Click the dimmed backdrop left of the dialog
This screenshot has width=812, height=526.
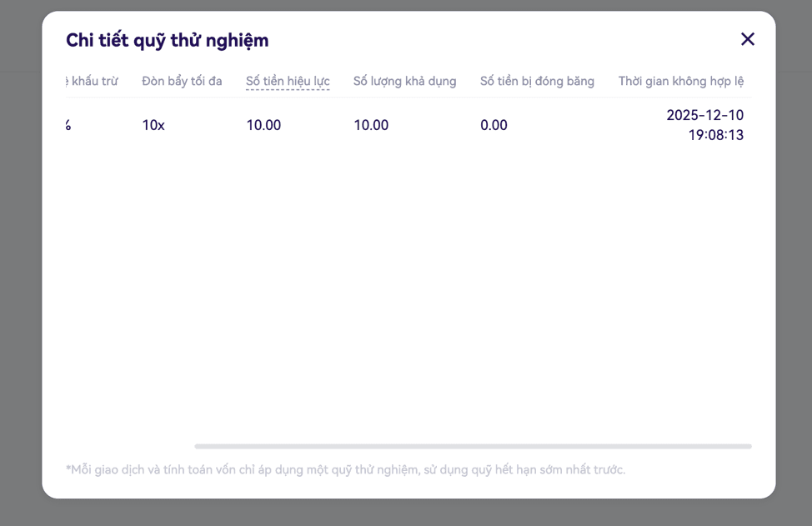[20, 267]
